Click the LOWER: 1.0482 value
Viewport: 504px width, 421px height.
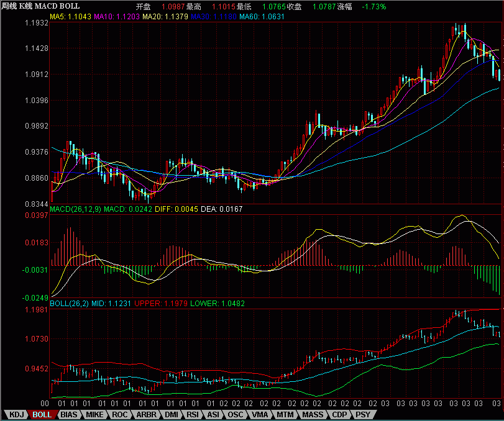pos(218,304)
